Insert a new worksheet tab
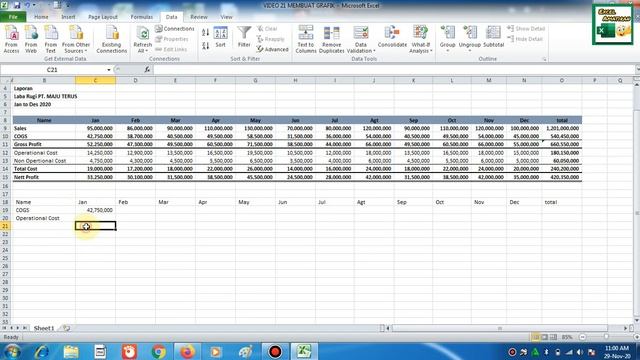The height and width of the screenshot is (360, 640). tap(67, 328)
